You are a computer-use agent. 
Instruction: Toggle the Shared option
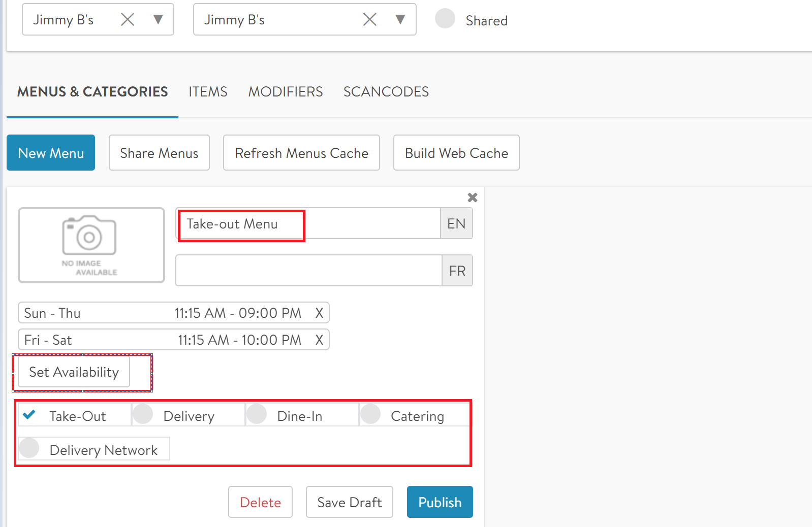(445, 19)
